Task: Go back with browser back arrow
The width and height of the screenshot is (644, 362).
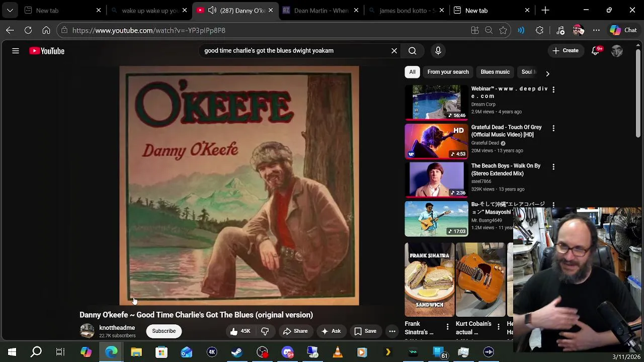Action: point(10,30)
